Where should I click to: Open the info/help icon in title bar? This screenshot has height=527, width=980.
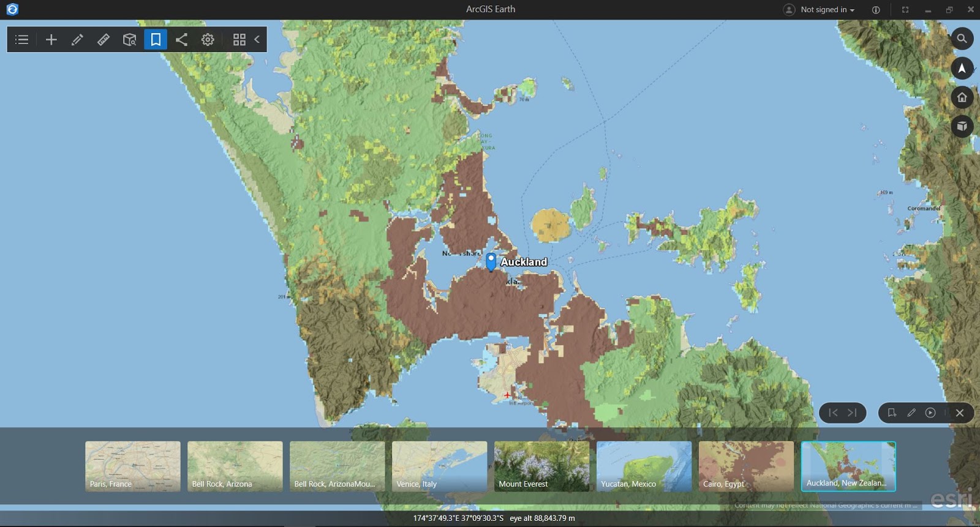tap(876, 10)
